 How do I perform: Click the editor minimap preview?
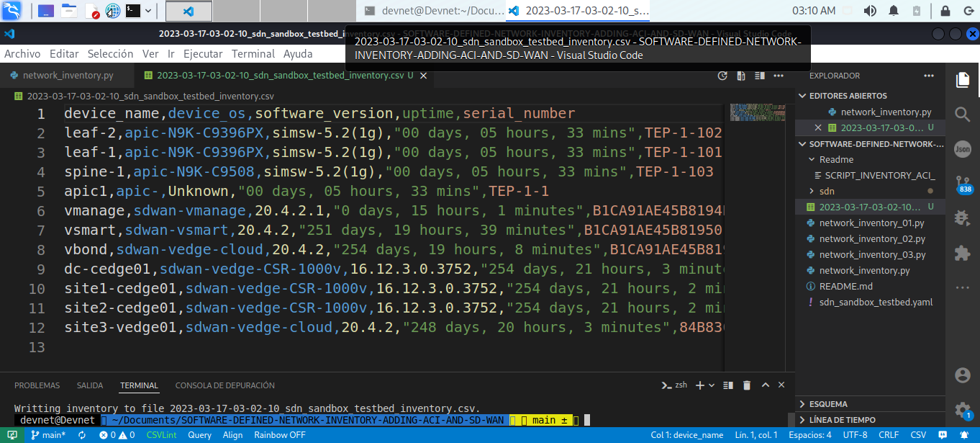758,112
